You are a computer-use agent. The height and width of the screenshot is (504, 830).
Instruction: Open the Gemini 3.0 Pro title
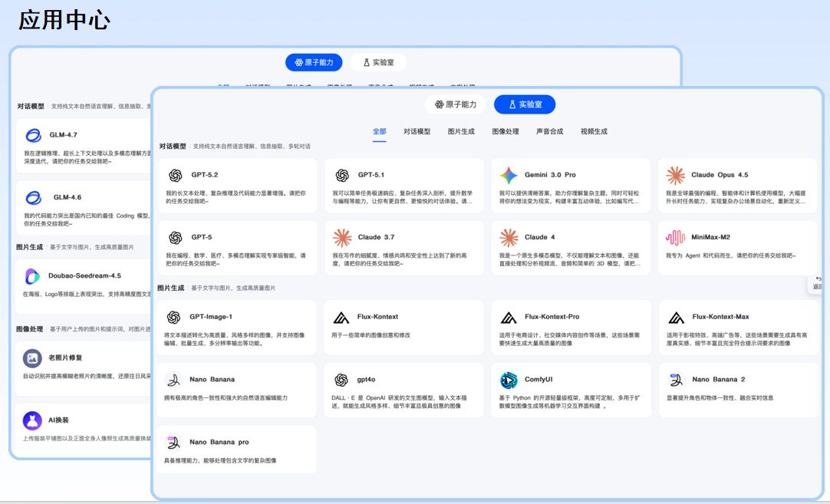[x=550, y=175]
